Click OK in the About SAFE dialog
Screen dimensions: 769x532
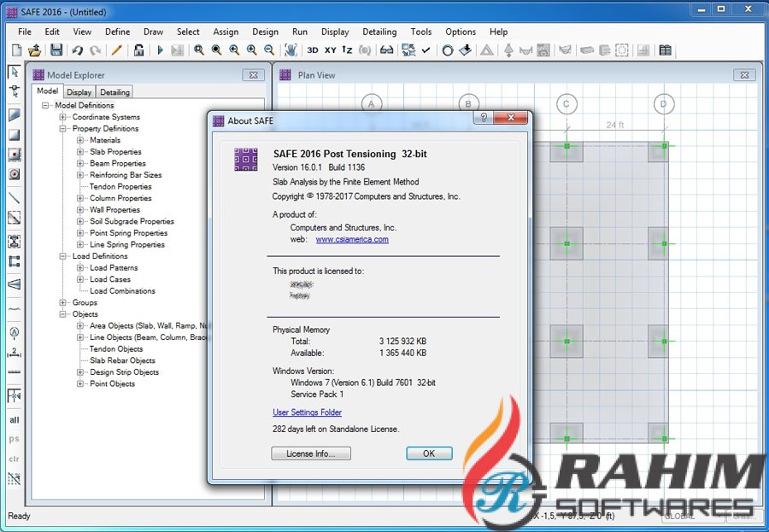point(429,453)
